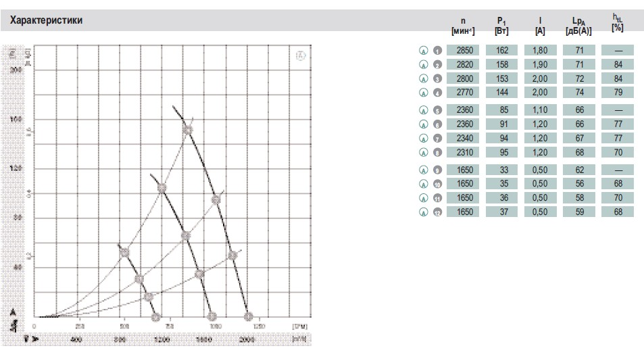Click the numbered circle 4 icon
The height and width of the screenshot is (361, 644).
[x=437, y=93]
